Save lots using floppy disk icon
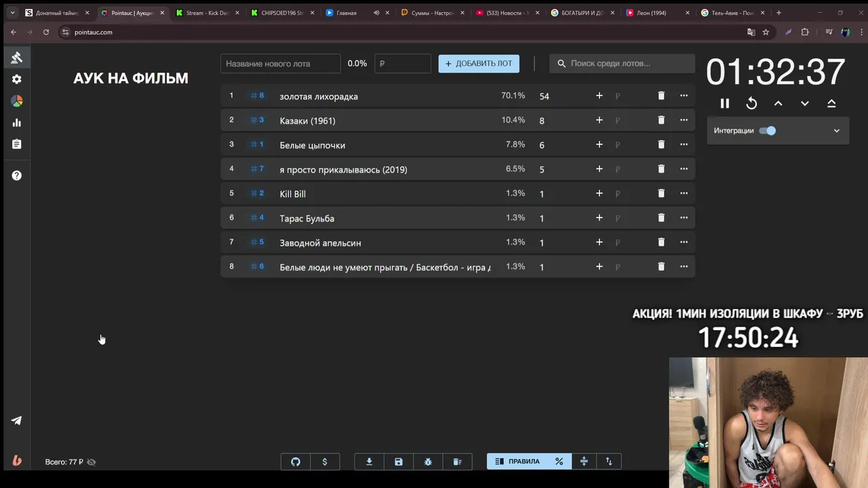868x488 pixels. click(399, 462)
